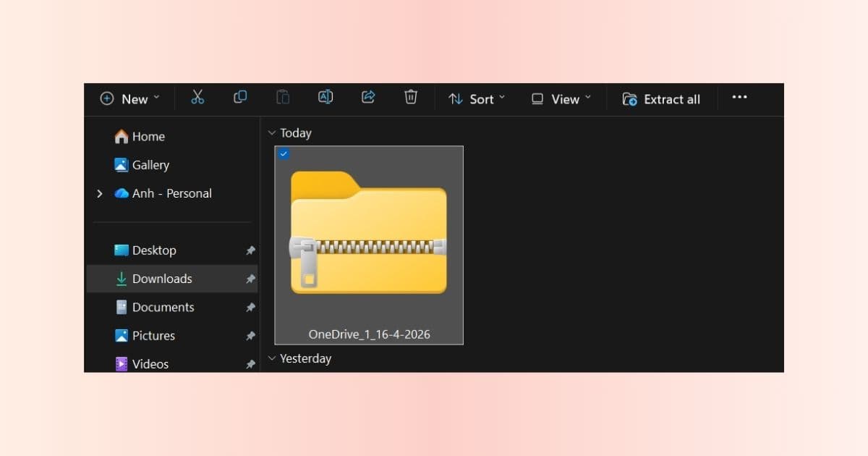Collapse the Yesterday file group
Viewport: 868px width, 456px height.
coord(272,358)
